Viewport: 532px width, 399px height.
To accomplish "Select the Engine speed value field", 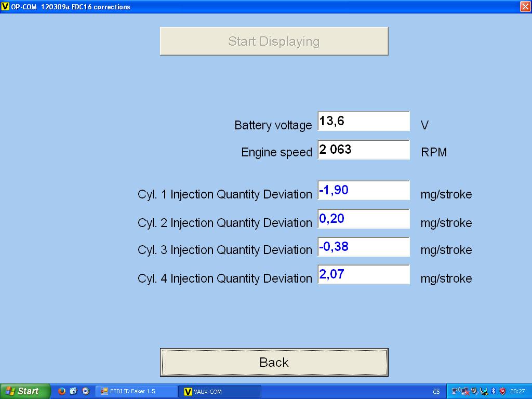I will (363, 150).
